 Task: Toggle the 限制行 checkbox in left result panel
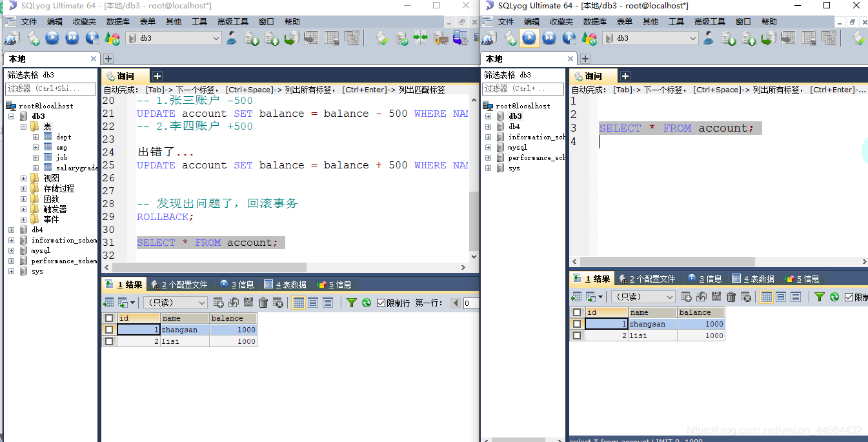click(381, 303)
